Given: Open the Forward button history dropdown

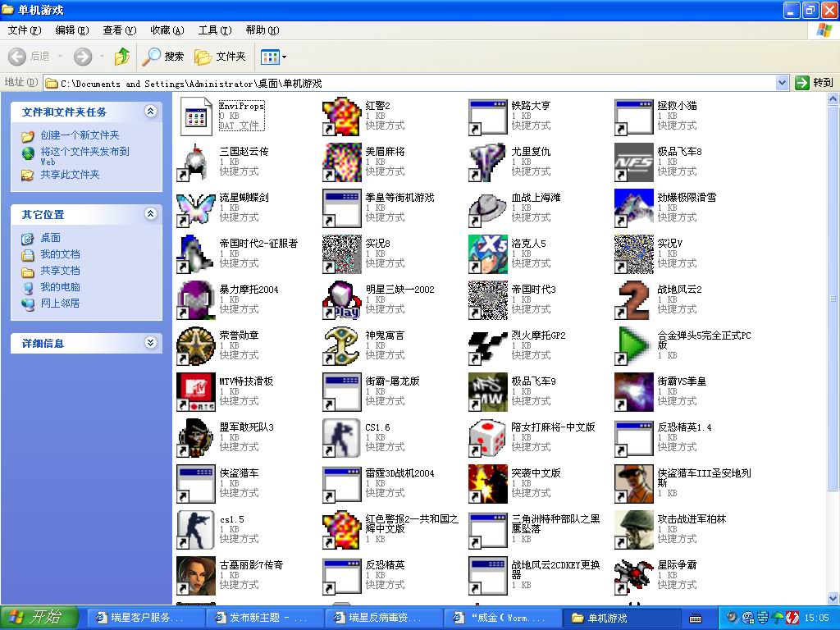Looking at the screenshot, I should [x=102, y=57].
